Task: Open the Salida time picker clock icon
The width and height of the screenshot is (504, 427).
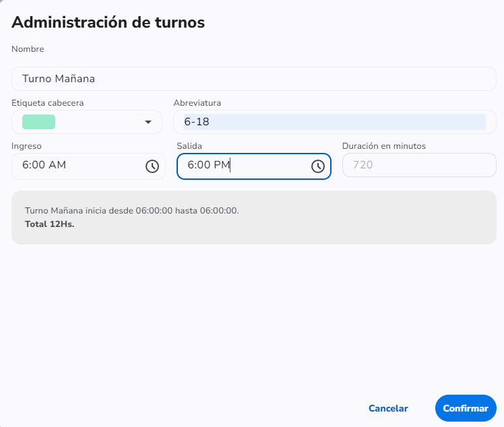Action: coord(318,166)
